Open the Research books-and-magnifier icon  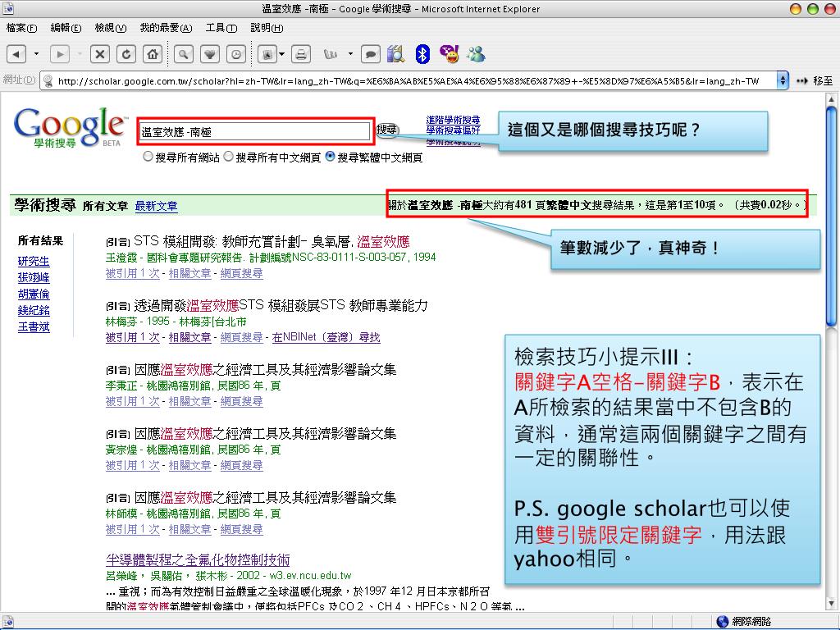click(396, 54)
